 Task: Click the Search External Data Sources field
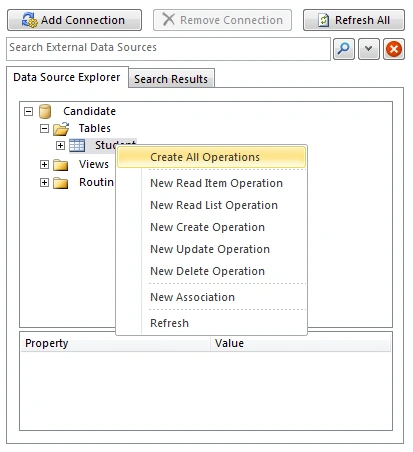point(168,49)
